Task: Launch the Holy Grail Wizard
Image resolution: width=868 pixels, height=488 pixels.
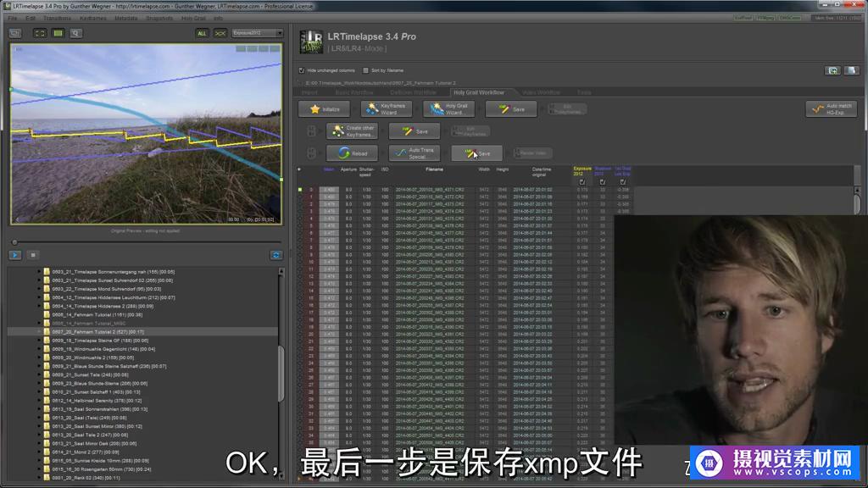Action: [449, 109]
